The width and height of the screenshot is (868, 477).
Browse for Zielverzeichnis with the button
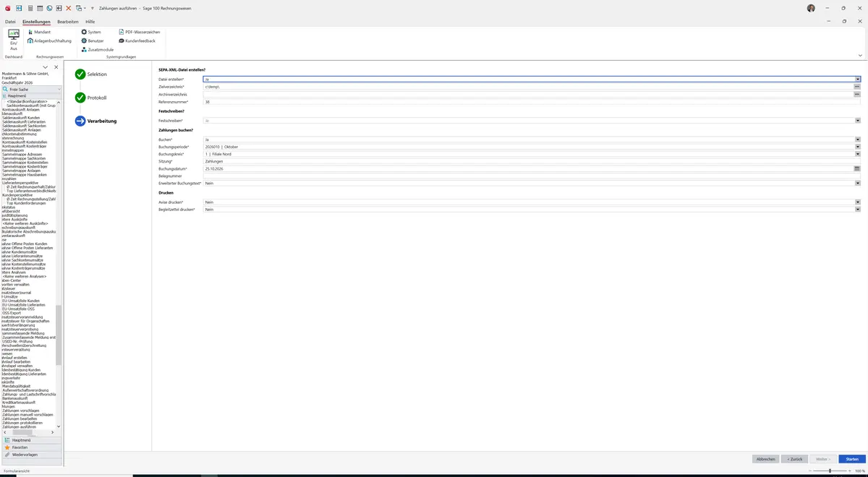[857, 87]
